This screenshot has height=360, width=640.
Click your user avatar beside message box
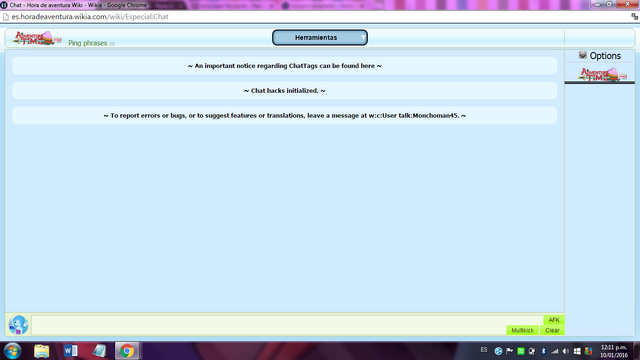pyautogui.click(x=19, y=325)
